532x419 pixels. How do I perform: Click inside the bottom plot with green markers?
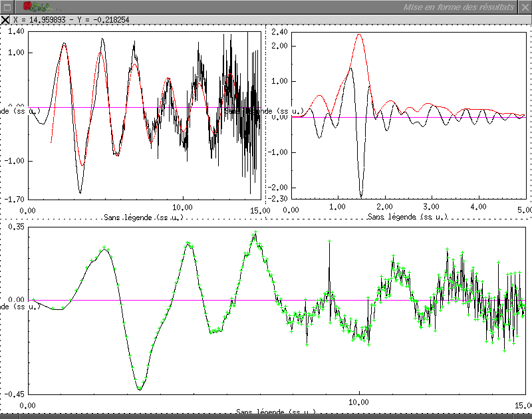tap(277, 311)
